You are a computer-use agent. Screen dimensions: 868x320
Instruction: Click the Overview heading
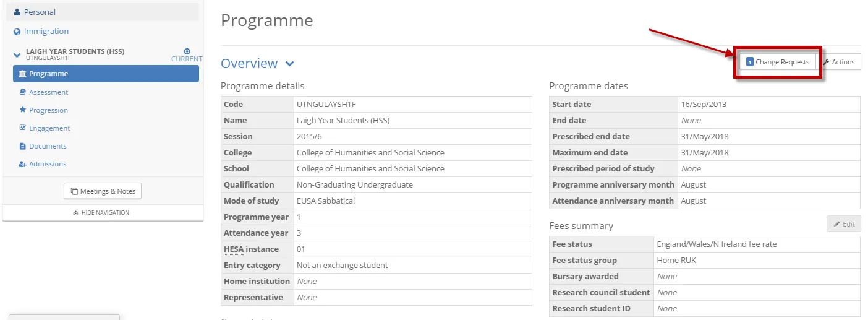click(249, 63)
